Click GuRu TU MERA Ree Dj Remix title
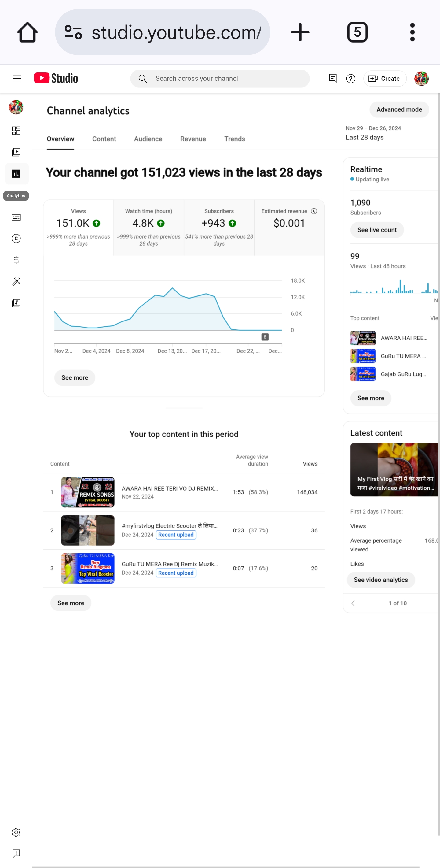 tap(170, 564)
